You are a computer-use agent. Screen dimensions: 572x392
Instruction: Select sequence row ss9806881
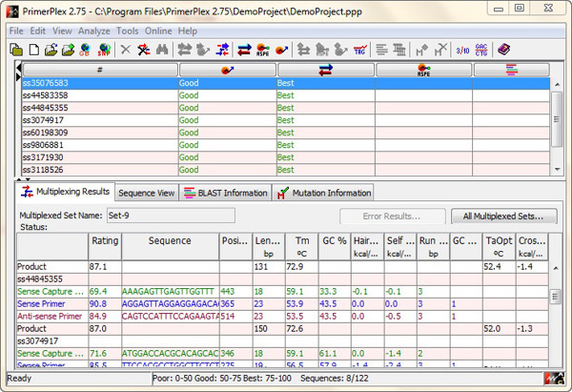click(x=286, y=145)
